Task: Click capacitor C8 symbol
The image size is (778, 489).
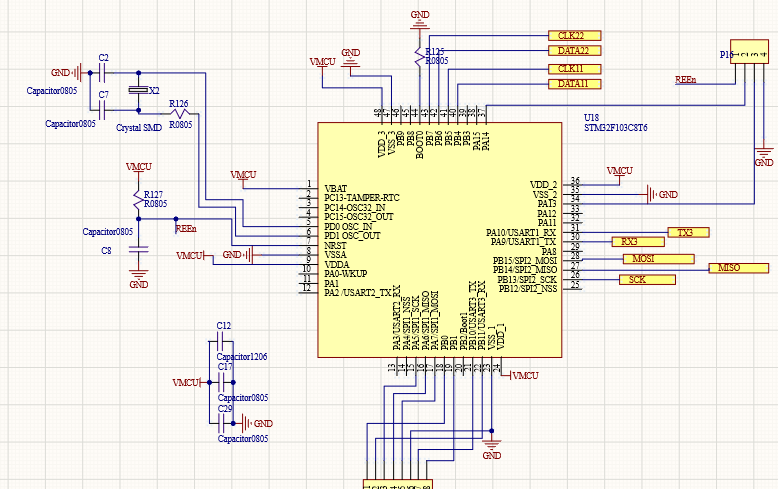Action: click(138, 249)
